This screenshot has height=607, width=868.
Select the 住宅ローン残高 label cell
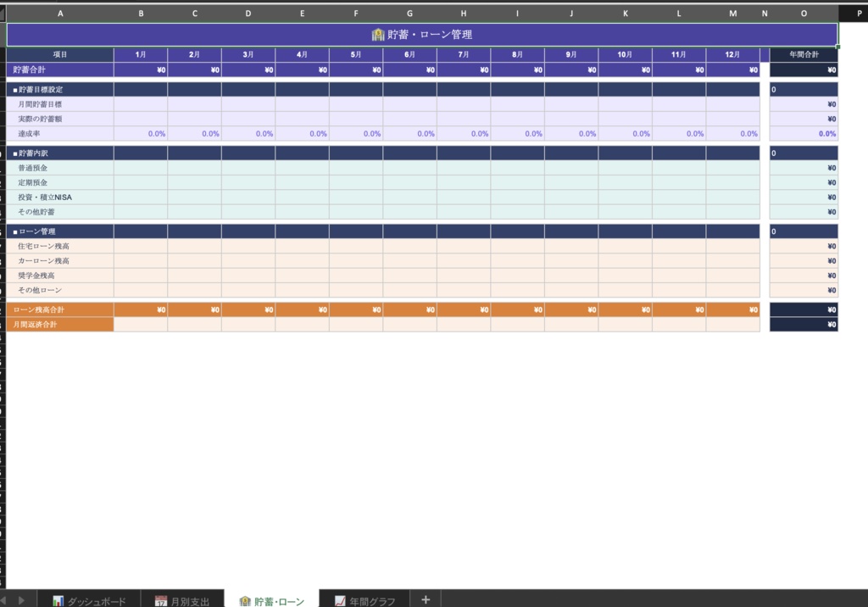pyautogui.click(x=60, y=246)
